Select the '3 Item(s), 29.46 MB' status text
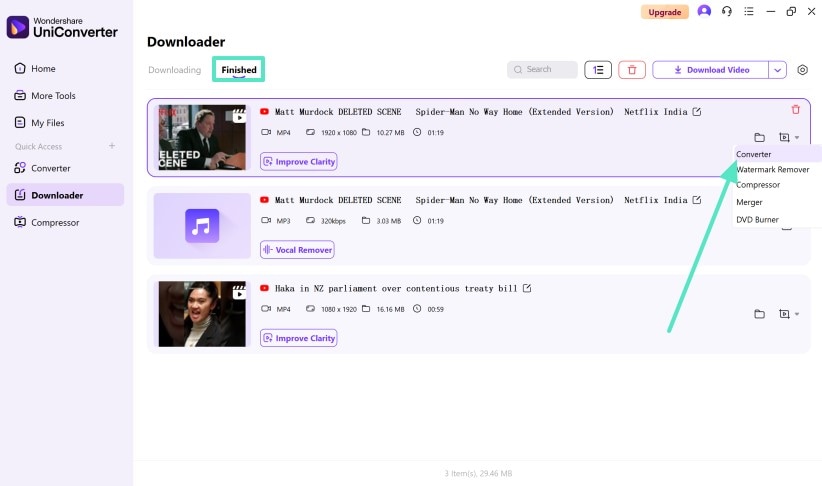 [x=478, y=473]
